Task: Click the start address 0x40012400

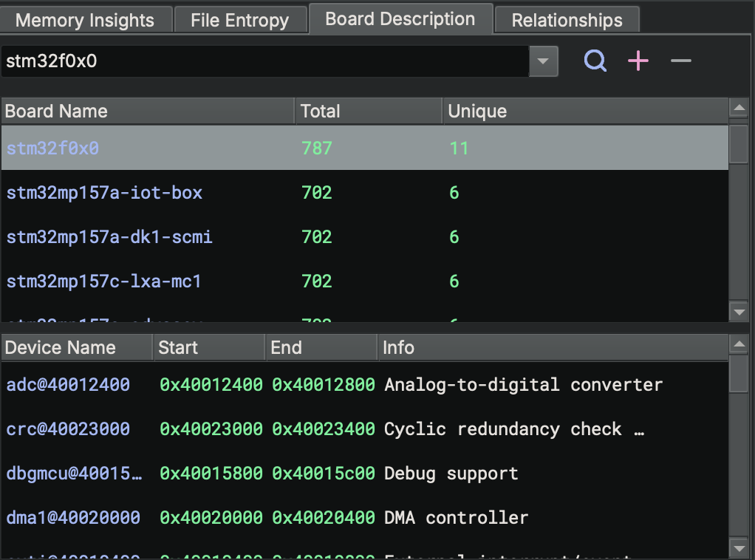Action: [211, 385]
